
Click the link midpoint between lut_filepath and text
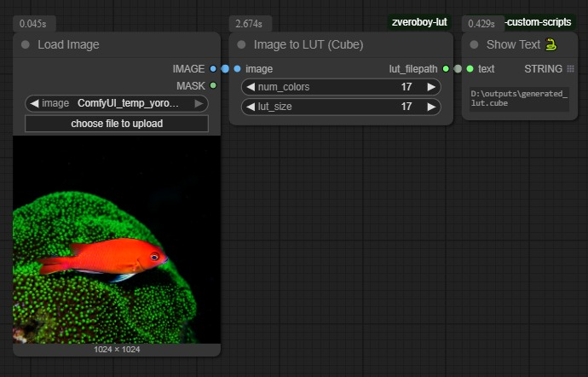458,69
